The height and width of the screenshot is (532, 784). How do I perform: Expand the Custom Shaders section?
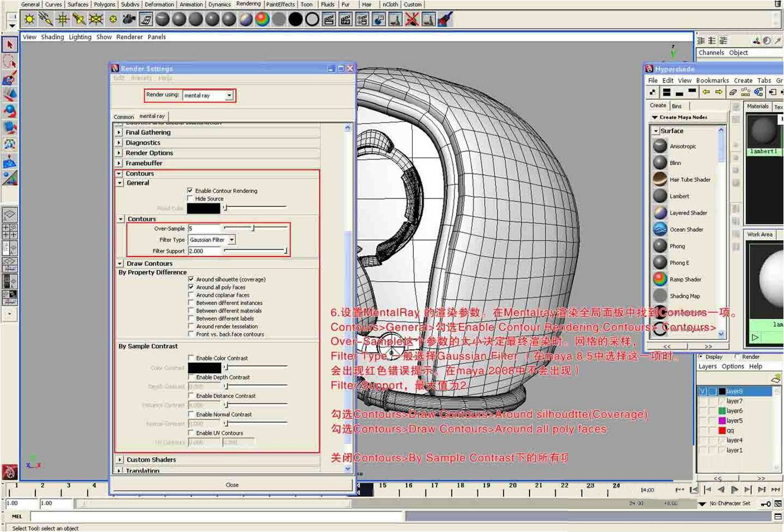click(120, 459)
